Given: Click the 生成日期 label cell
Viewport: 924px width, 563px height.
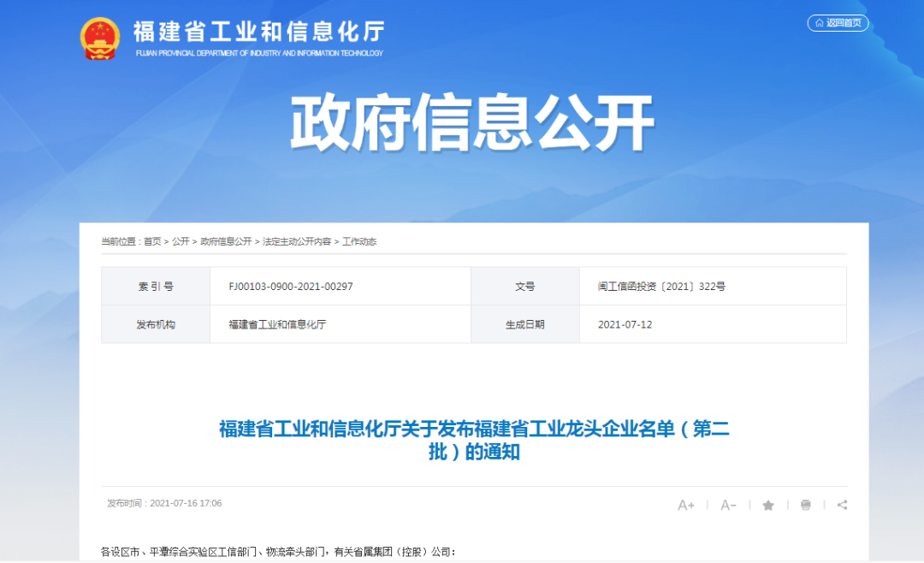Looking at the screenshot, I should tap(525, 324).
